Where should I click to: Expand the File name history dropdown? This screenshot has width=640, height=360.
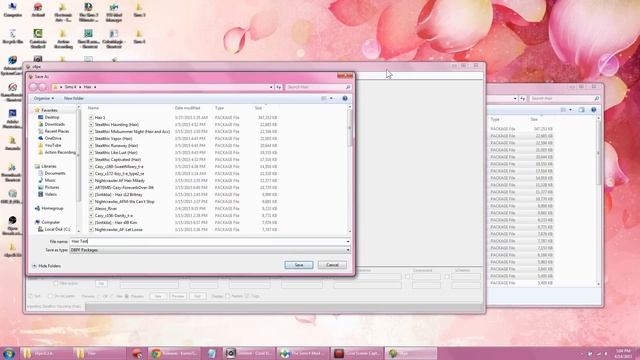tap(348, 241)
